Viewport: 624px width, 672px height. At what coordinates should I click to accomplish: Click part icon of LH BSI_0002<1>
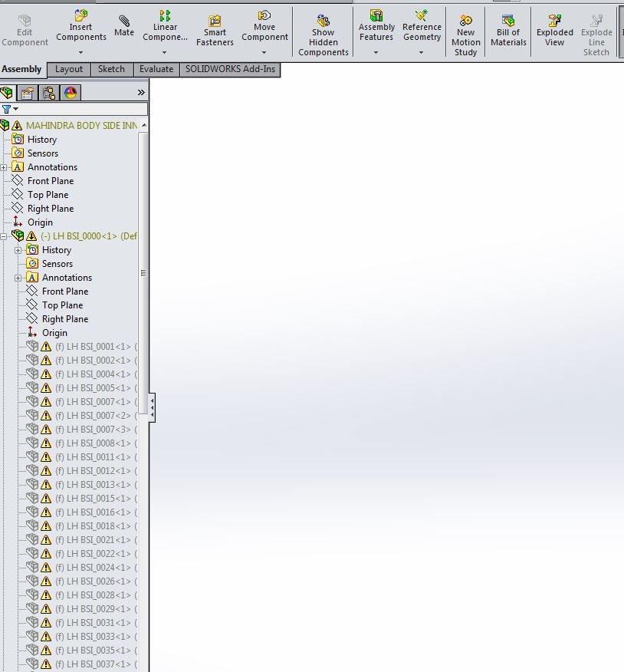32,360
